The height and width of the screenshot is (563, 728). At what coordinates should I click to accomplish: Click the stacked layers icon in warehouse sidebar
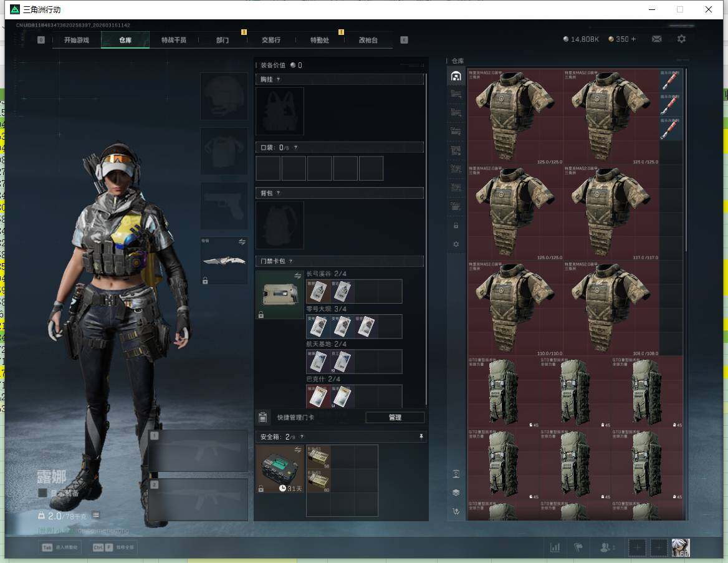(456, 493)
